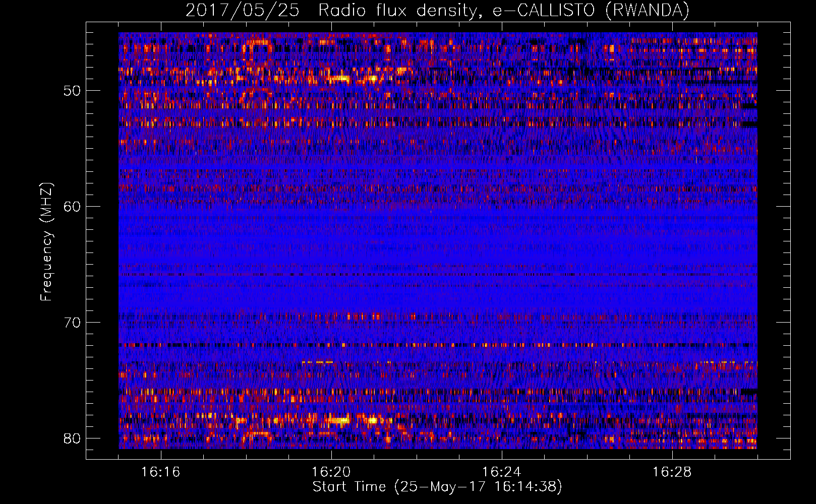Click the 16:28 time tick label
Viewport: 816px width, 504px height.
672,472
